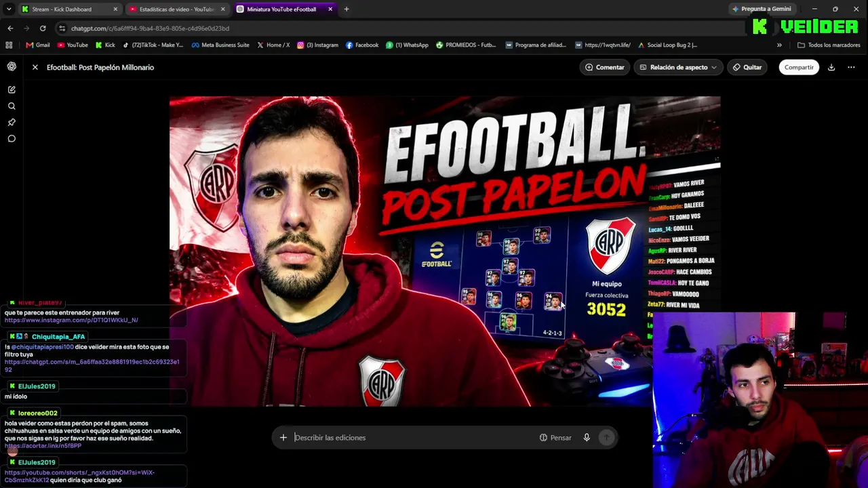Expand the tab search dropdown
This screenshot has width=868, height=488.
[x=9, y=9]
